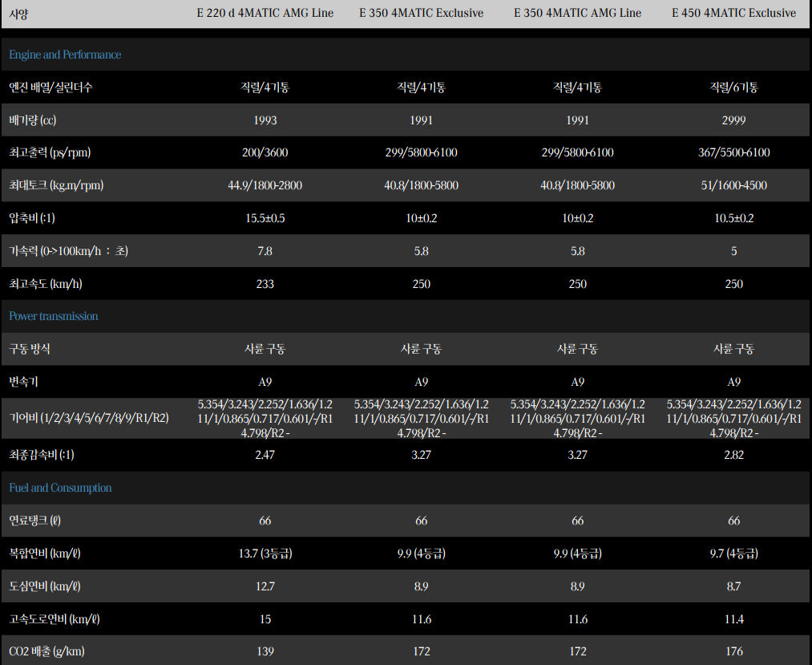The width and height of the screenshot is (812, 665).
Task: Select the E 450 4MATIC Exclusive header
Action: coord(733,13)
